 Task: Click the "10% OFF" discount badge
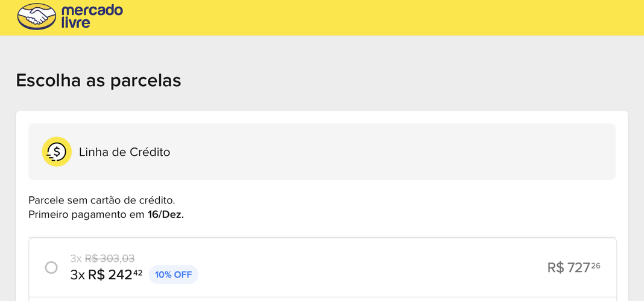click(173, 275)
